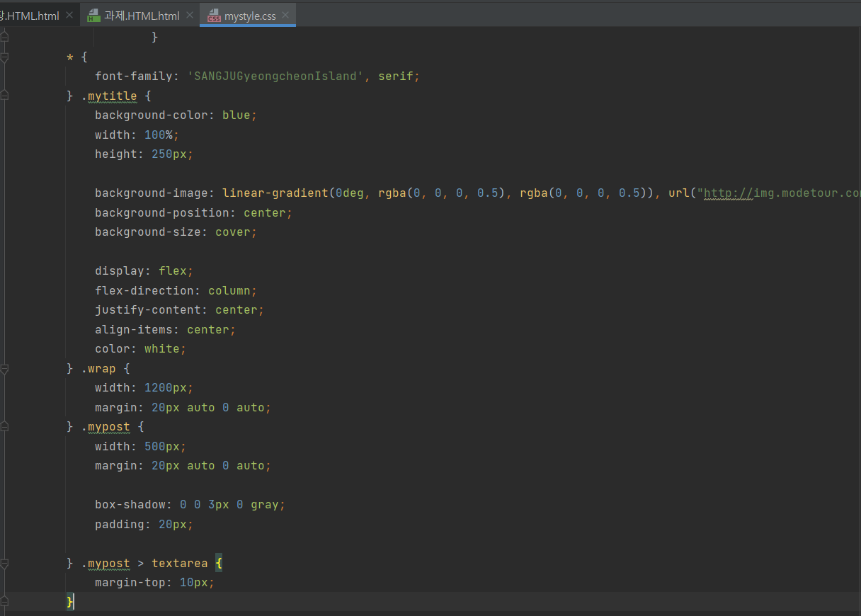Click the 'blue' background-color value

(x=236, y=115)
